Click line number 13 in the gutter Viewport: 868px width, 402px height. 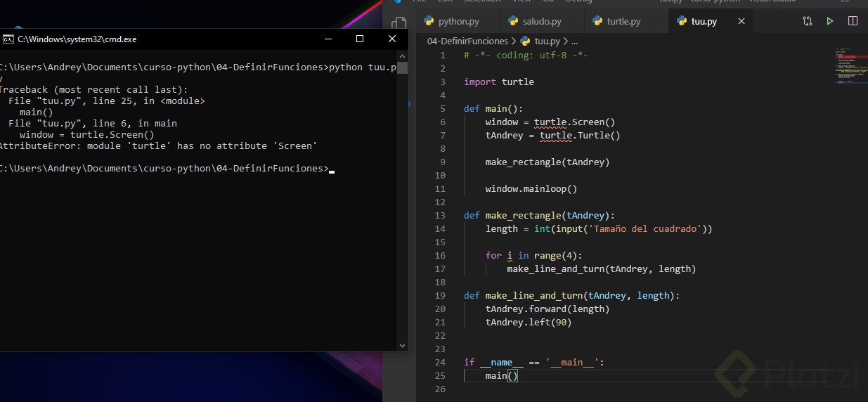[441, 216]
